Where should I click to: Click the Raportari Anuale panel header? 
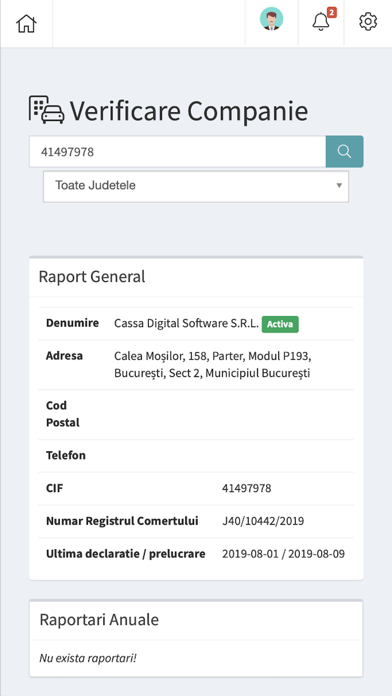(x=196, y=620)
